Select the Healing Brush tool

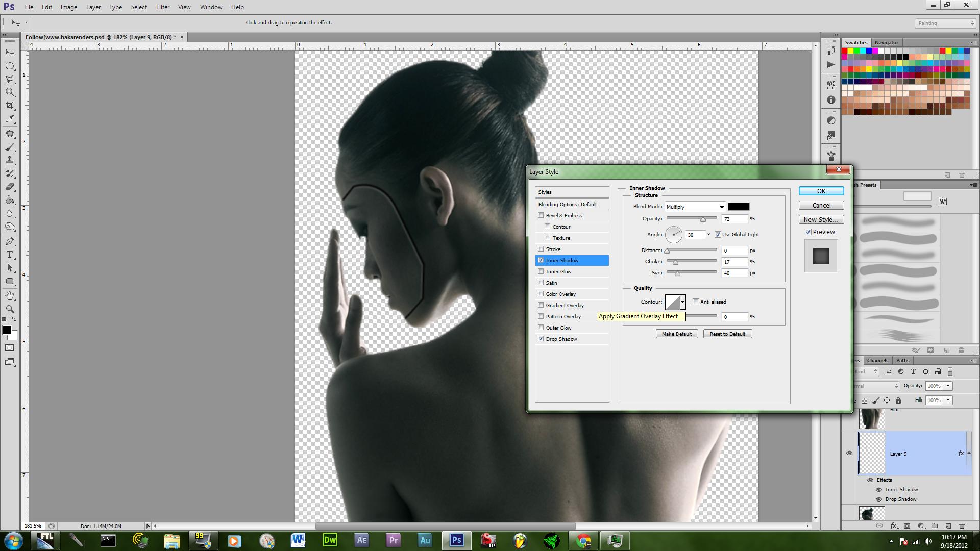[x=10, y=134]
